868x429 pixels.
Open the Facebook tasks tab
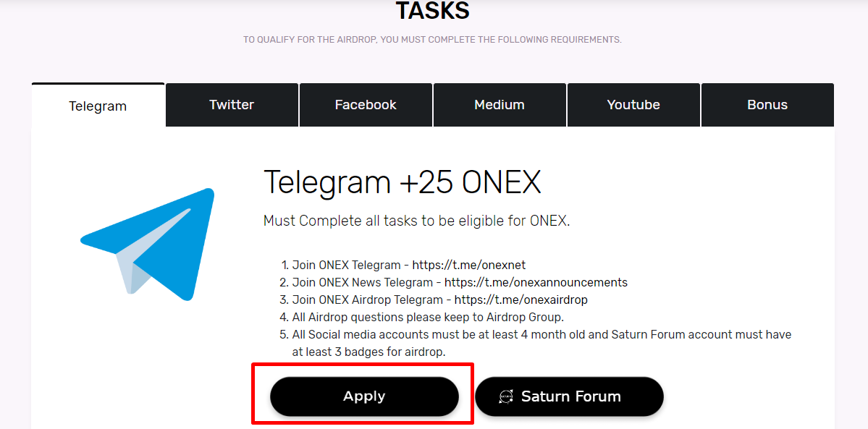366,105
